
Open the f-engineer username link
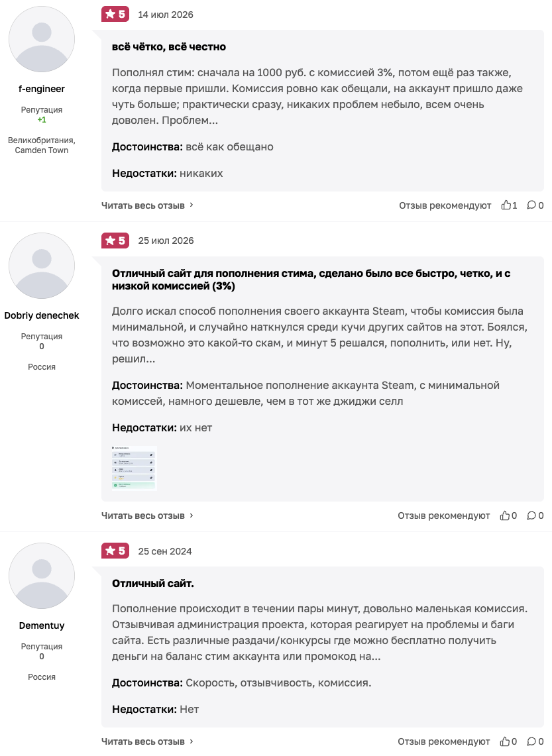(x=42, y=89)
